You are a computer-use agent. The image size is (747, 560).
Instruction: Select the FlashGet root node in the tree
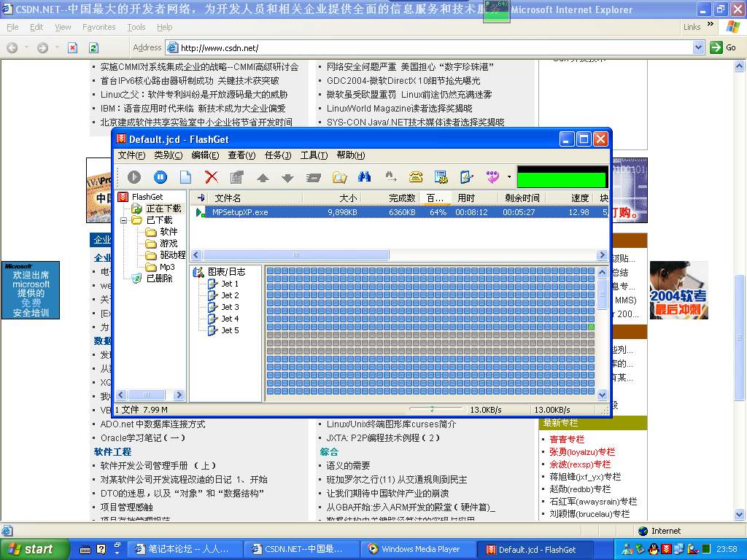pyautogui.click(x=147, y=197)
